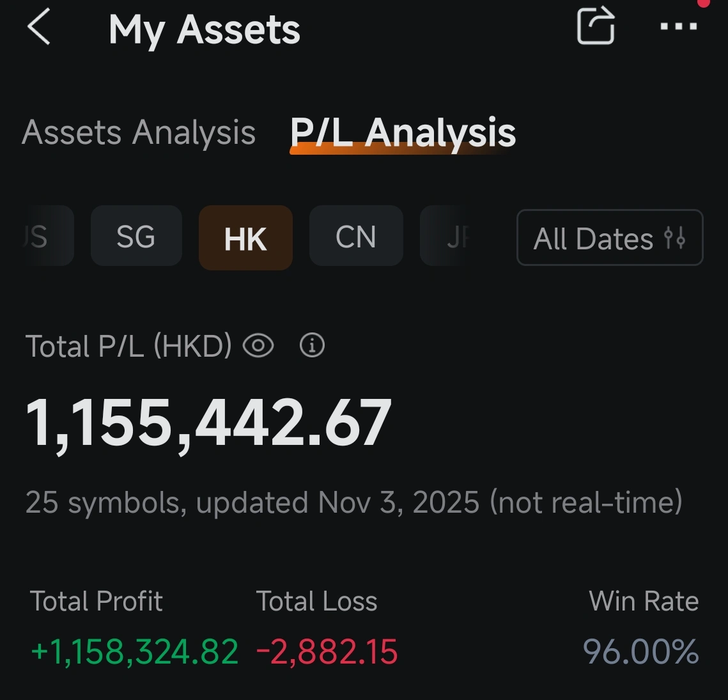Tap the Total Profit value +1,158,324.82
Screen dimensions: 728x700
(x=134, y=651)
